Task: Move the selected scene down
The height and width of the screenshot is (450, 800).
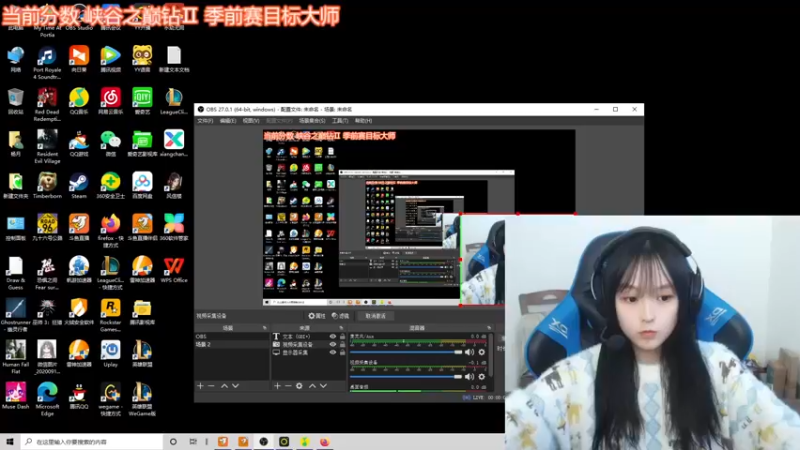Action: [235, 386]
